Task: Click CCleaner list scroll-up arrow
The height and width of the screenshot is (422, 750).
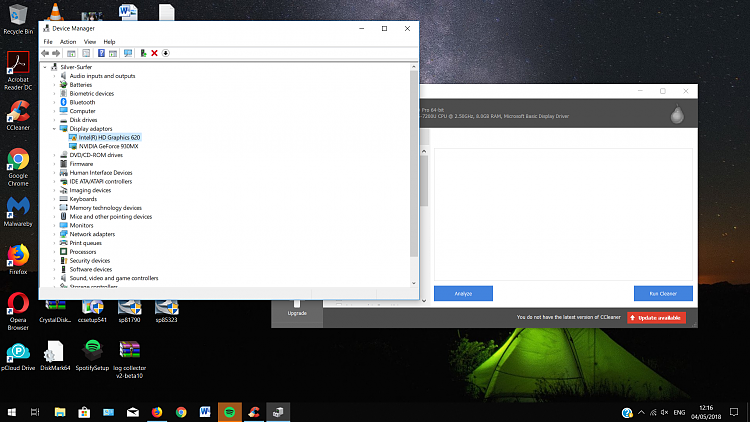Action: (x=424, y=151)
